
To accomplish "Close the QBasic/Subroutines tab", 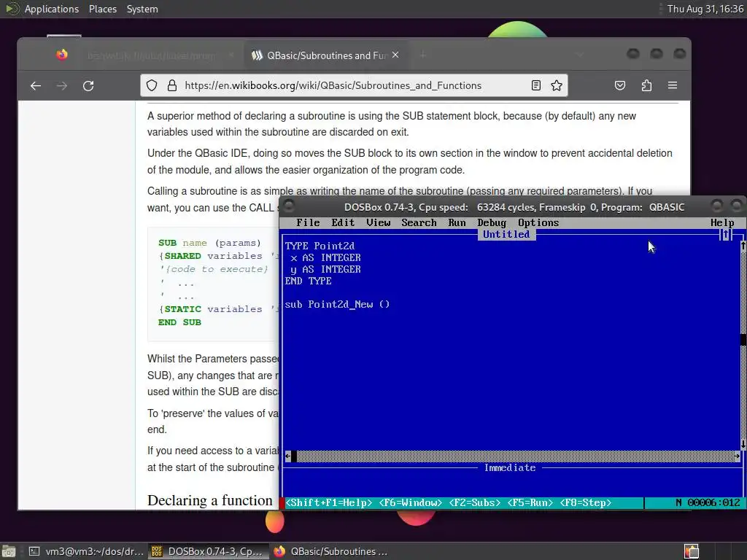I will (x=395, y=55).
